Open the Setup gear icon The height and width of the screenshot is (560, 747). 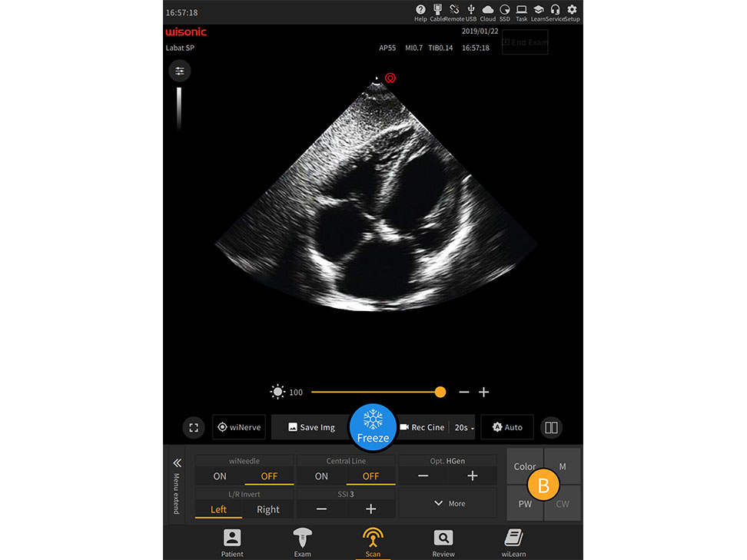point(572,11)
